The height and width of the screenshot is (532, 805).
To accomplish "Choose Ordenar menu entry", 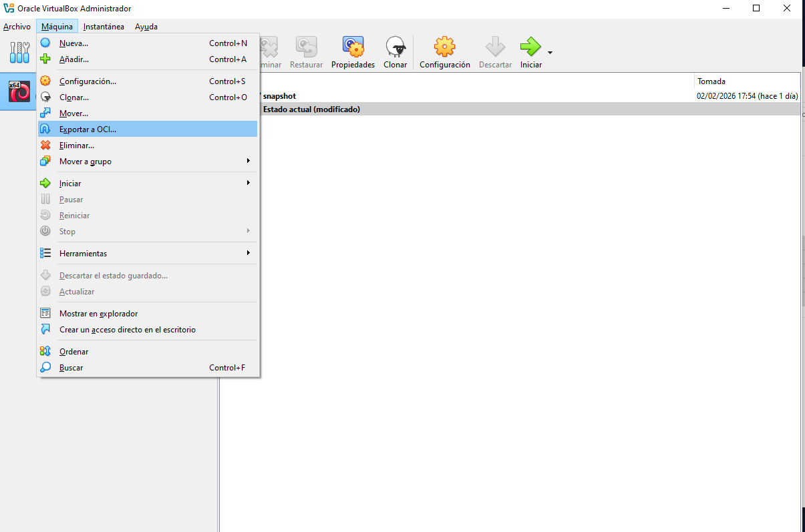I will tap(148, 351).
